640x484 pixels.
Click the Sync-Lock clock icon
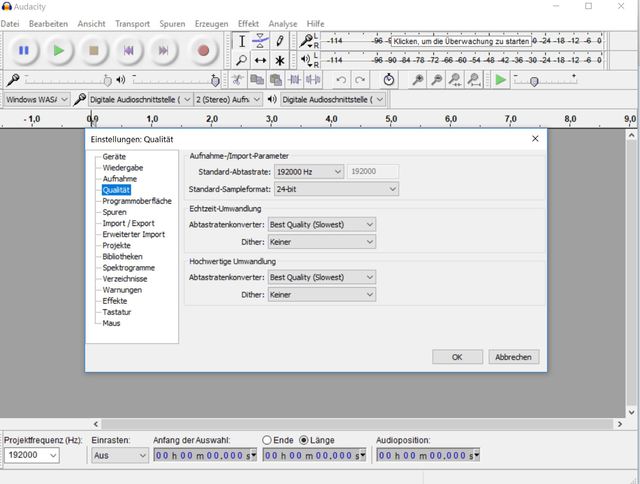389,80
